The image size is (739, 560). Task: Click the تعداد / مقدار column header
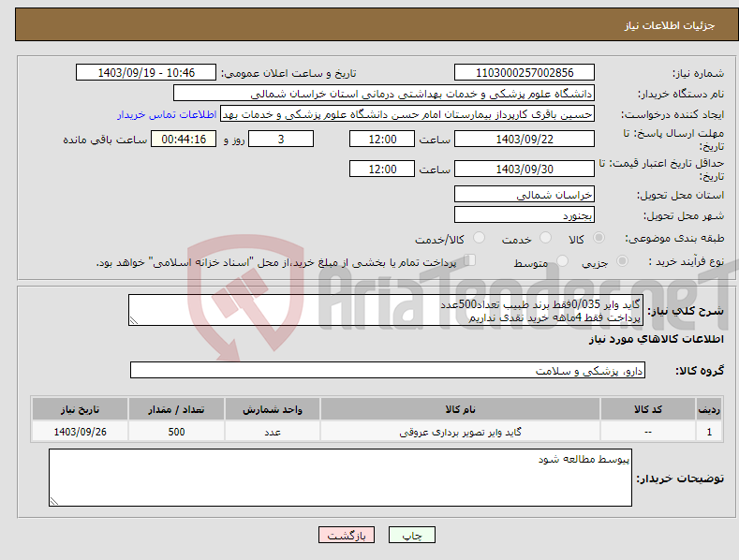176,409
